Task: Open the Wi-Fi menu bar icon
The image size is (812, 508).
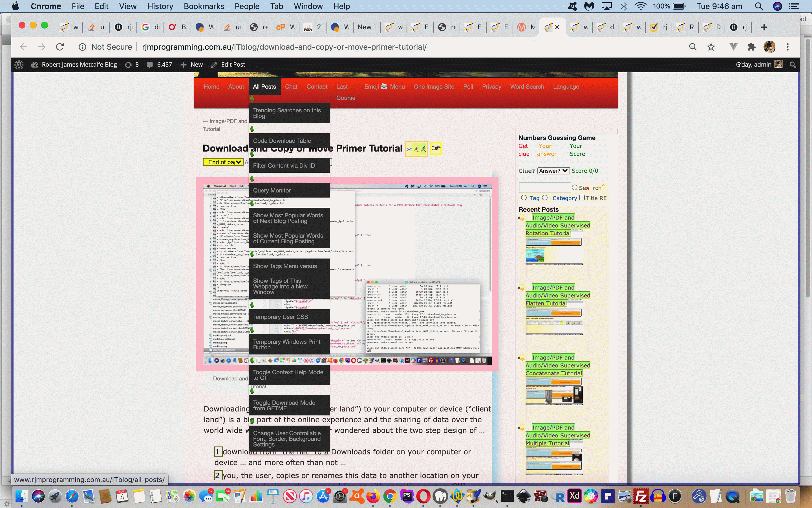Action: point(641,6)
